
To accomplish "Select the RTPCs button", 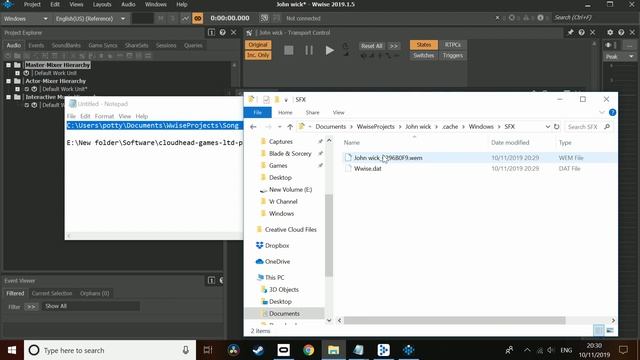I will tap(453, 44).
